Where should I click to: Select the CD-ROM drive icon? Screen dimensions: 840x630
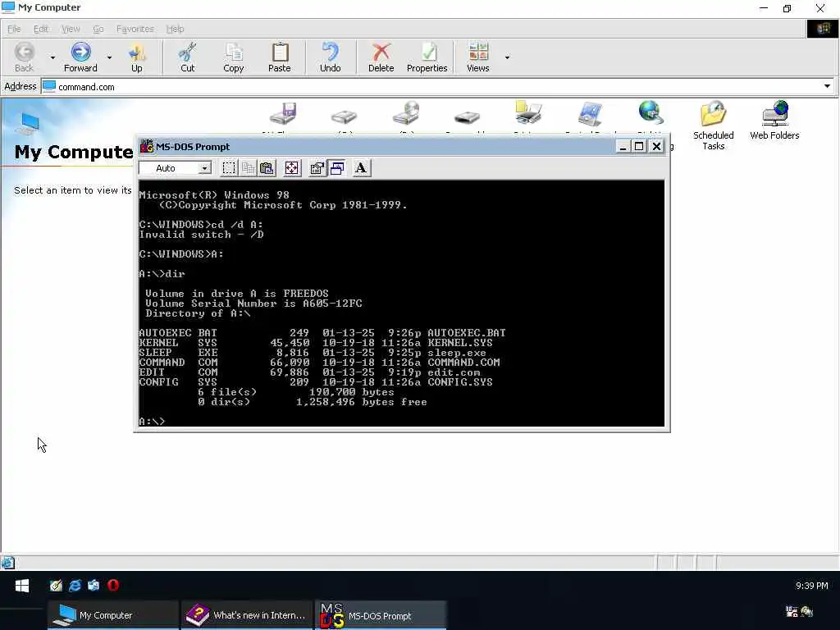[x=405, y=113]
